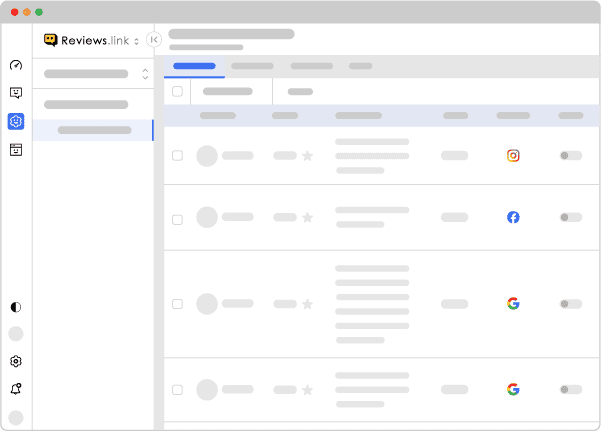
Task: Click the Google icon in last row
Action: tap(513, 390)
